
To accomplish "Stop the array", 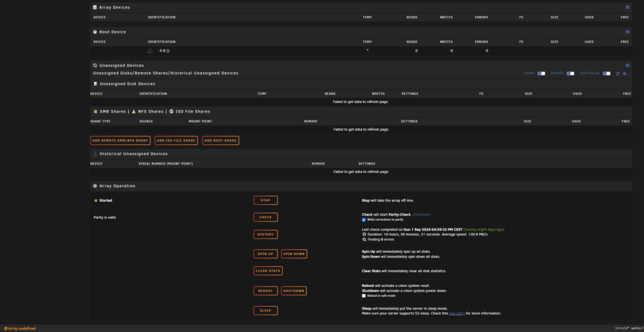I will (265, 200).
